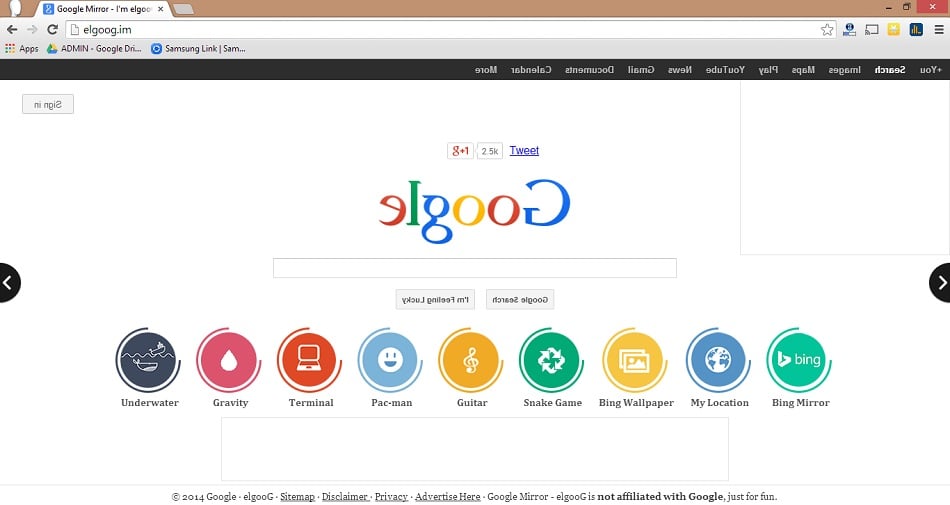The height and width of the screenshot is (505, 950).
Task: Open mirrored More menu in black bar
Action: click(486, 70)
